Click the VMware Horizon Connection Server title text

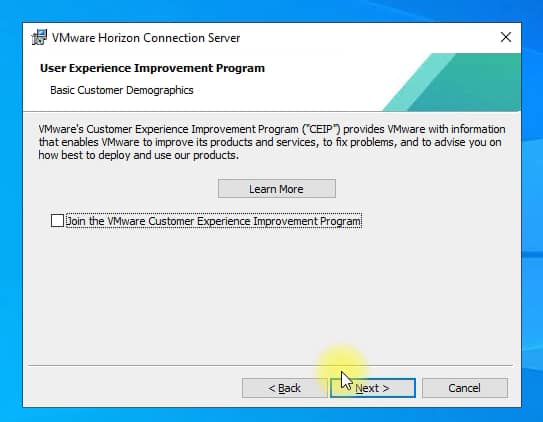[146, 38]
